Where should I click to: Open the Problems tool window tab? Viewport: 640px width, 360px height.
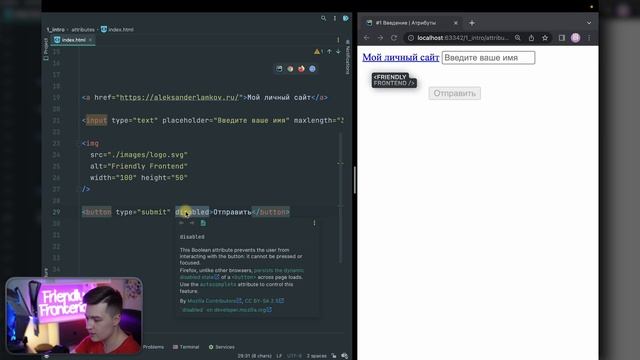[153, 347]
